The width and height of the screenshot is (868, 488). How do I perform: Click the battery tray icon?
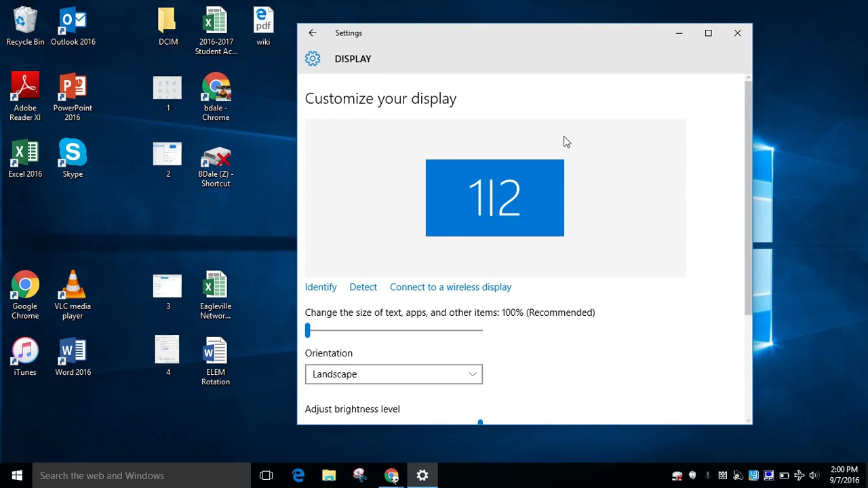(785, 476)
